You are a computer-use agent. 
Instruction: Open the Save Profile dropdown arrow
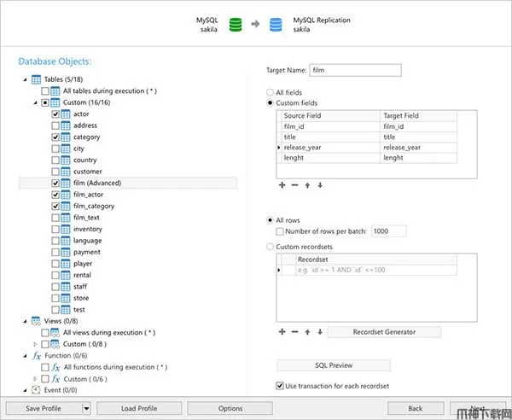(86, 409)
